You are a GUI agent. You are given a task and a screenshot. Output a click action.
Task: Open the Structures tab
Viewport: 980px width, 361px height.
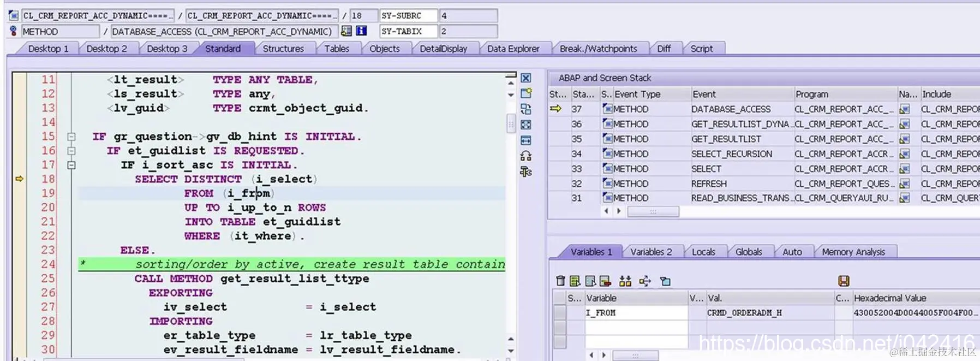[x=283, y=49]
